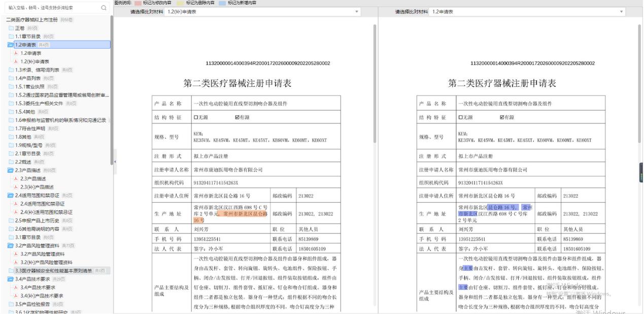This screenshot has width=644, height=314.
Task: Click the folder icon beside 2.6其他需说明的内容
Action: pos(11,229)
